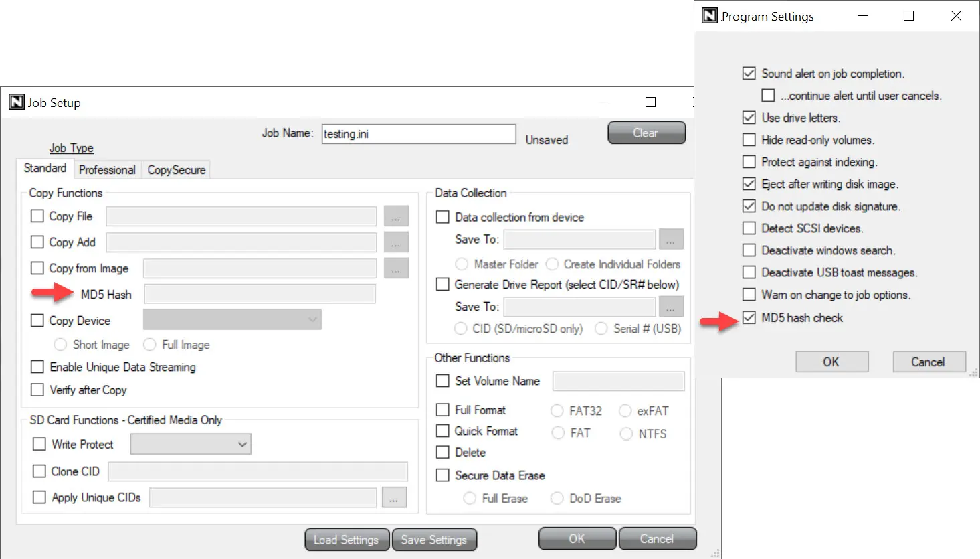980x559 pixels.
Task: Choose the Full Image radio option
Action: 150,344
